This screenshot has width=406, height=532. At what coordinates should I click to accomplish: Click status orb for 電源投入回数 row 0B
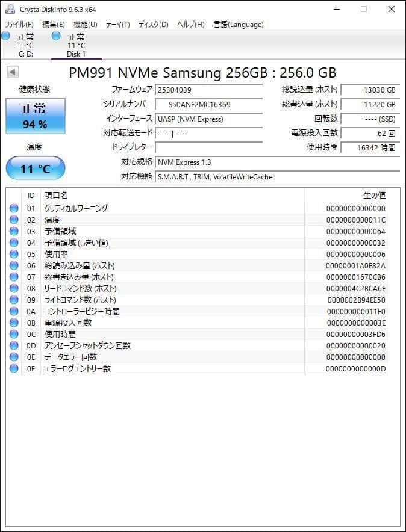pos(14,323)
